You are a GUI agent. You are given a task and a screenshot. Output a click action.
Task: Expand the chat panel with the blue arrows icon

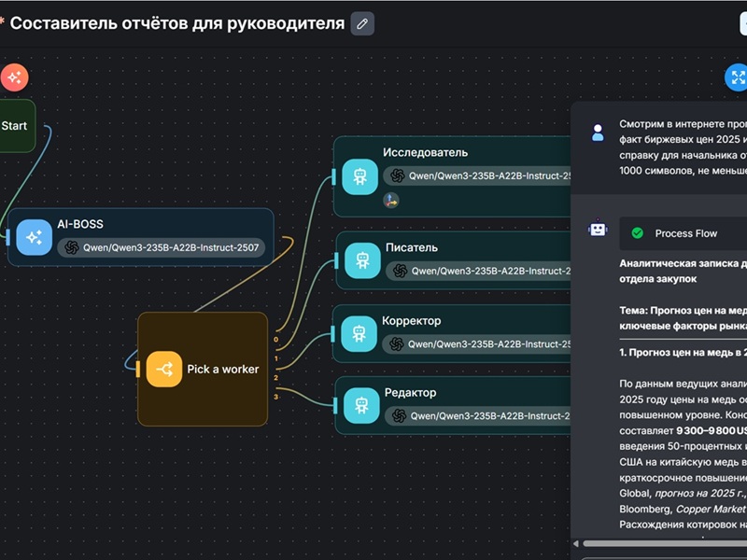738,77
